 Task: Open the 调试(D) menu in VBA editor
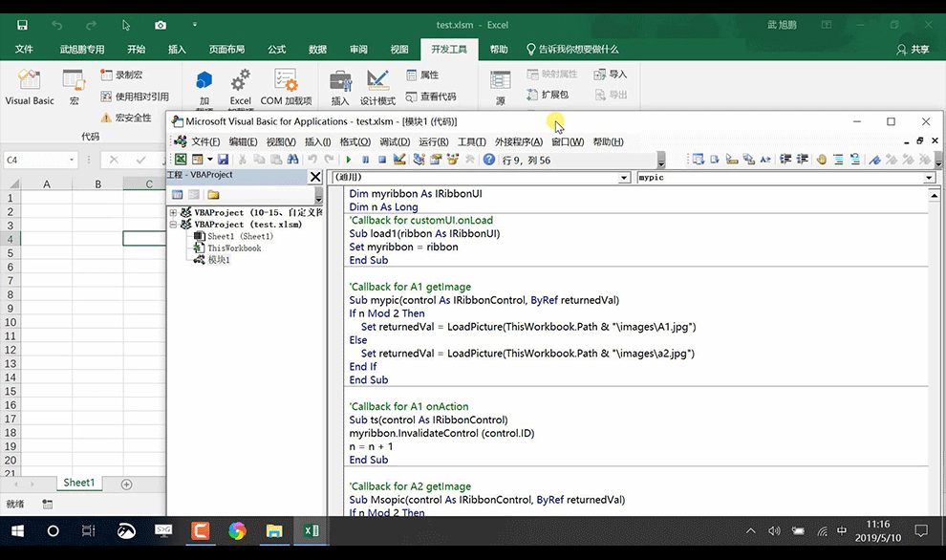(x=395, y=141)
